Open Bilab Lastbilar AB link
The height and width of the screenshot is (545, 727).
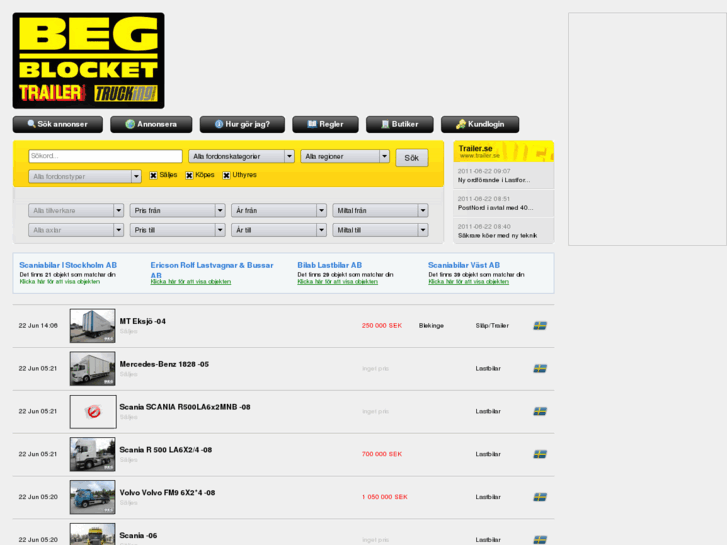tap(330, 265)
